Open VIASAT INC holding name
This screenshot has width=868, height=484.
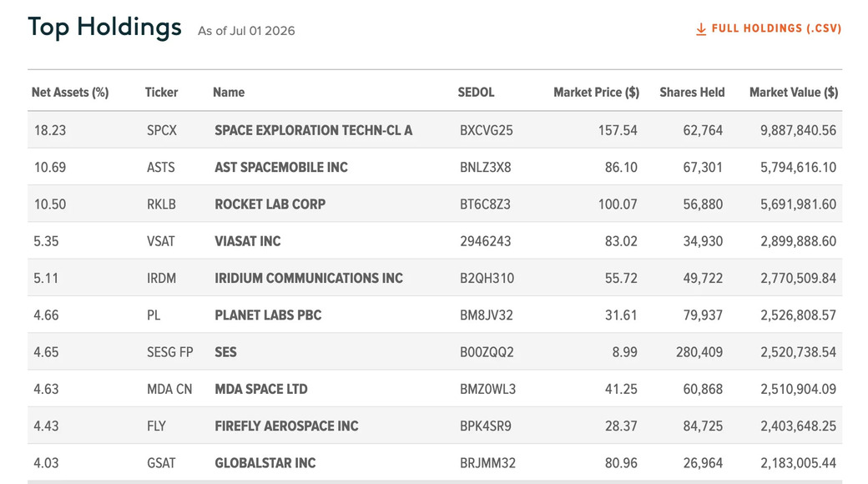coord(247,241)
